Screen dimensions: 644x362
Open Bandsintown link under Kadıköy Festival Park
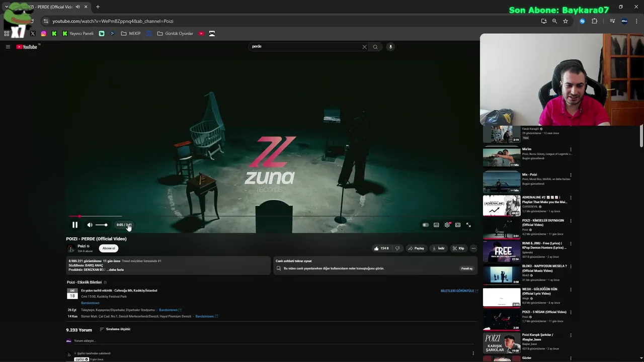(x=90, y=303)
